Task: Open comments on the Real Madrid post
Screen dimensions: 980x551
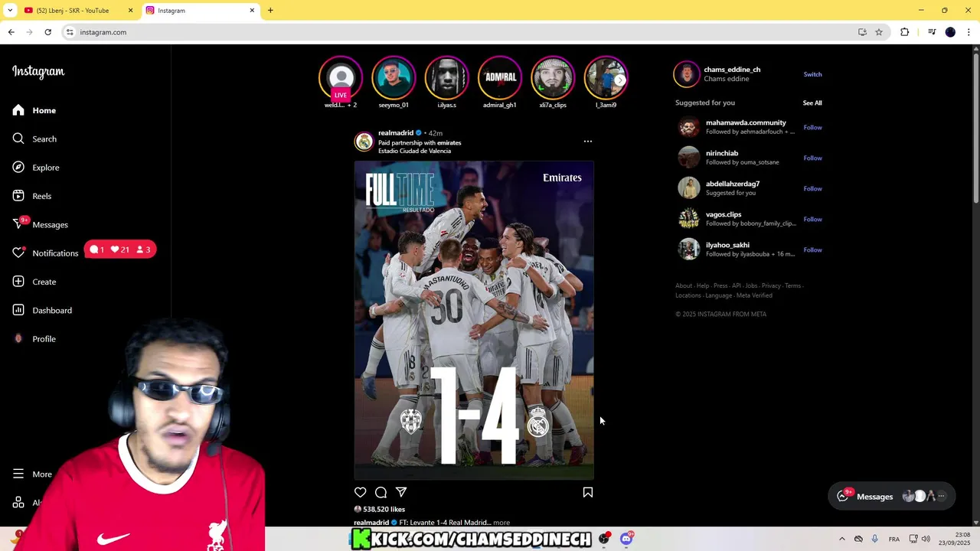Action: [381, 492]
